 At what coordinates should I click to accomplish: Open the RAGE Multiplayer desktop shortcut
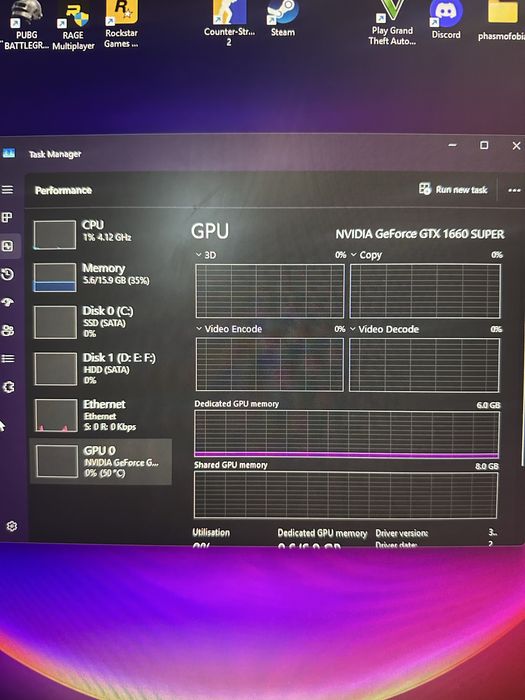(x=73, y=26)
